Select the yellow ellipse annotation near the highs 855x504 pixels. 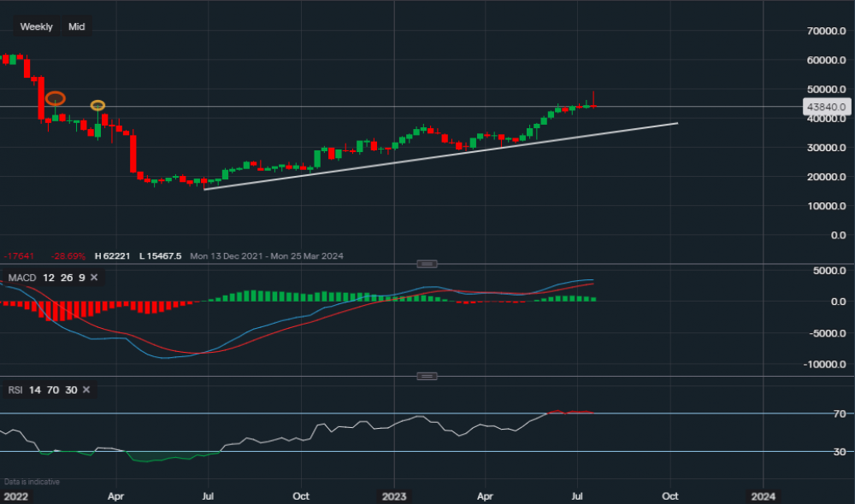point(98,105)
